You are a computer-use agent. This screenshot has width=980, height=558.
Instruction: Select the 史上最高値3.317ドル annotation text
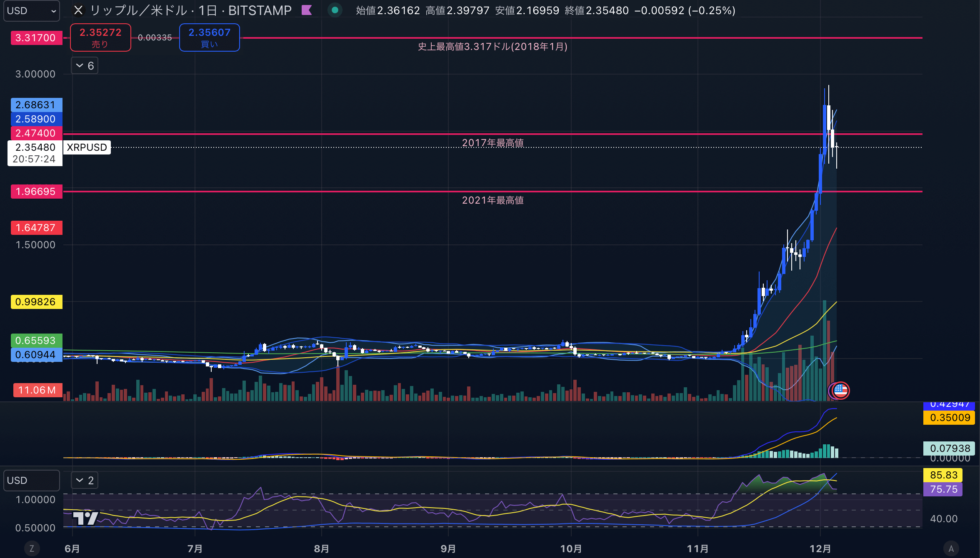click(x=492, y=47)
